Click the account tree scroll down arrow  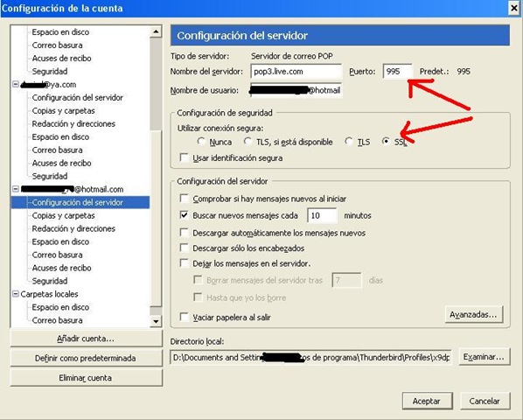156,321
